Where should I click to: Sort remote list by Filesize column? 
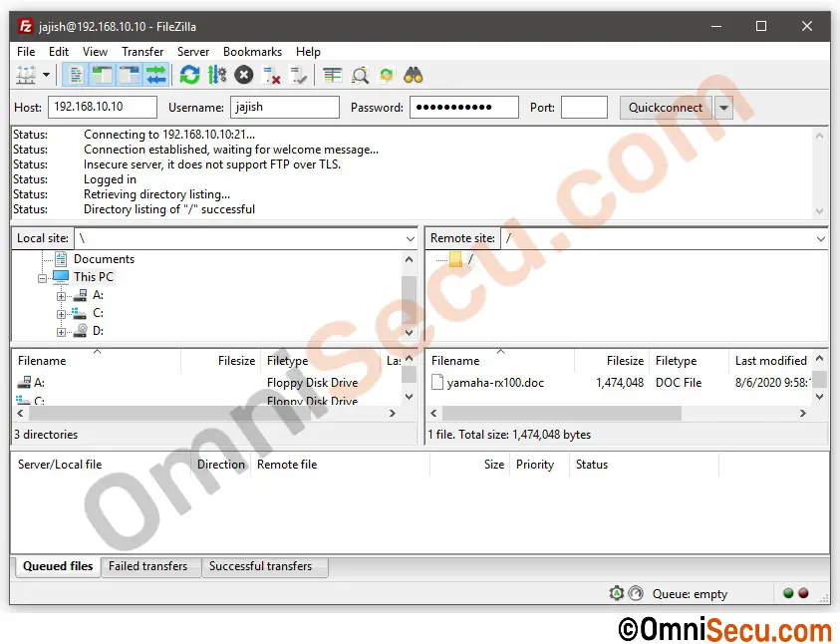tap(612, 361)
